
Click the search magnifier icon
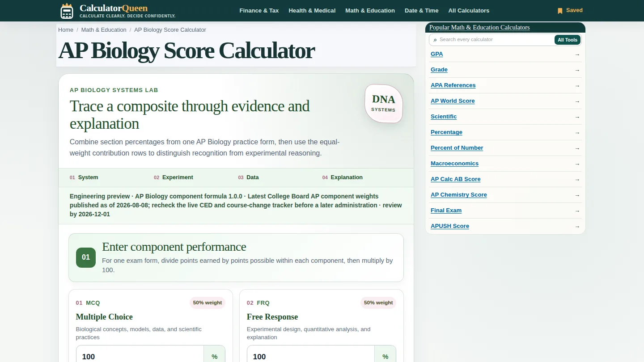(x=435, y=40)
